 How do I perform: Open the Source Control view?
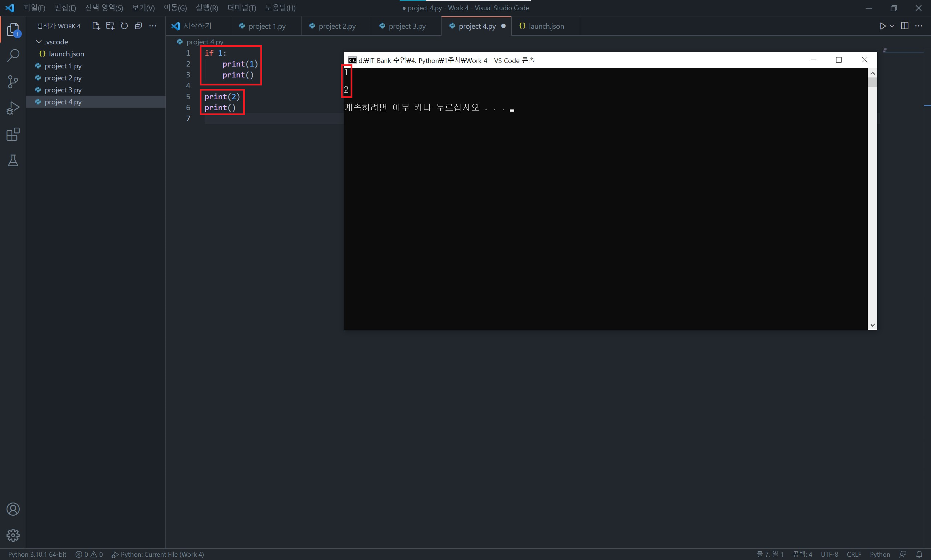coord(13,81)
